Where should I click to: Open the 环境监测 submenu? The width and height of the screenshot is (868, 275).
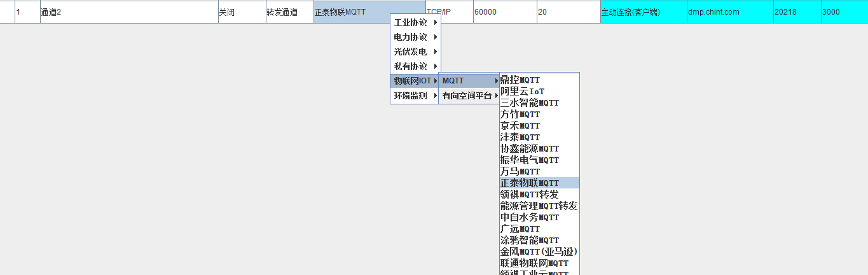(x=415, y=95)
